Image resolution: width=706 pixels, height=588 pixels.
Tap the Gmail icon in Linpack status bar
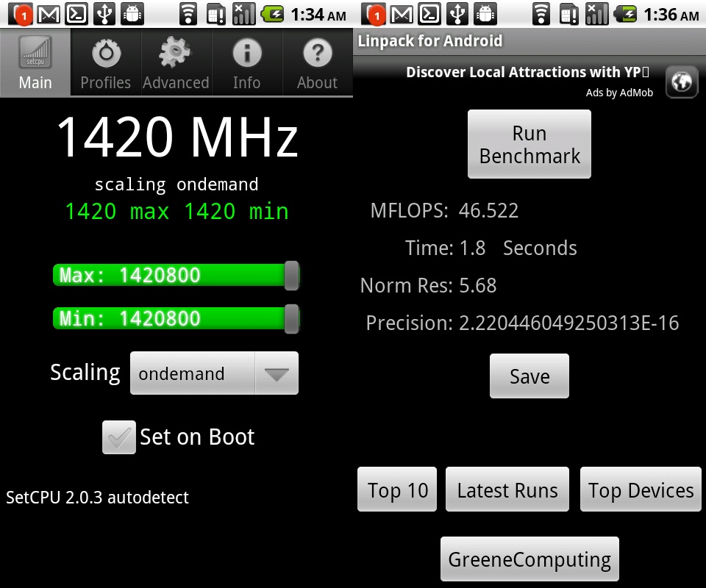pyautogui.click(x=402, y=15)
